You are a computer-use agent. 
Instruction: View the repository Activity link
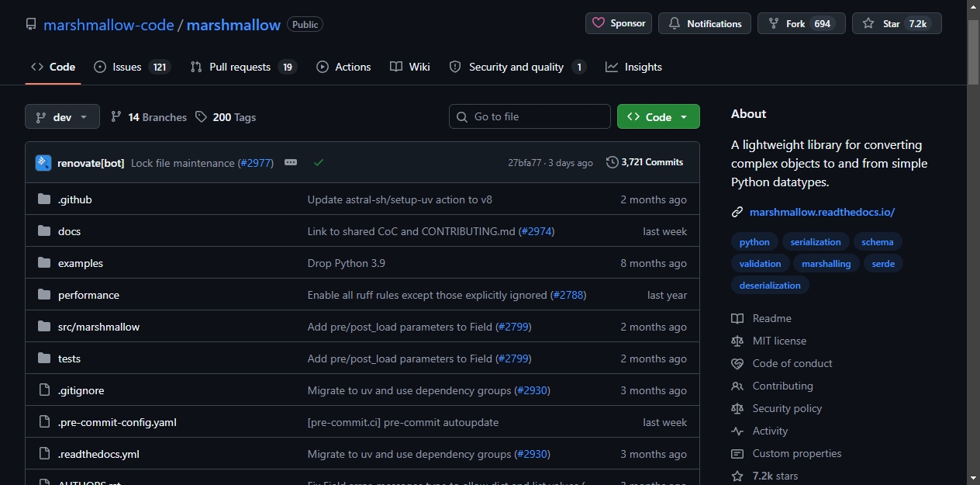(760, 431)
